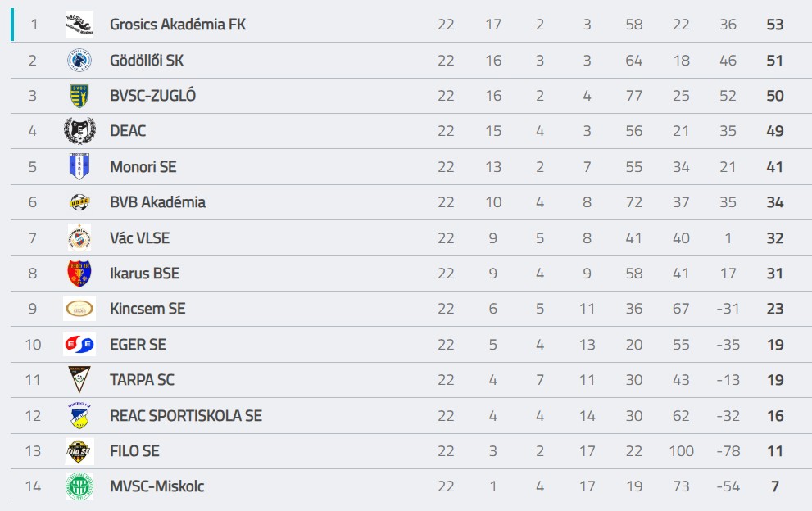812x511 pixels.
Task: Click the FILO SE team badge
Action: [79, 451]
